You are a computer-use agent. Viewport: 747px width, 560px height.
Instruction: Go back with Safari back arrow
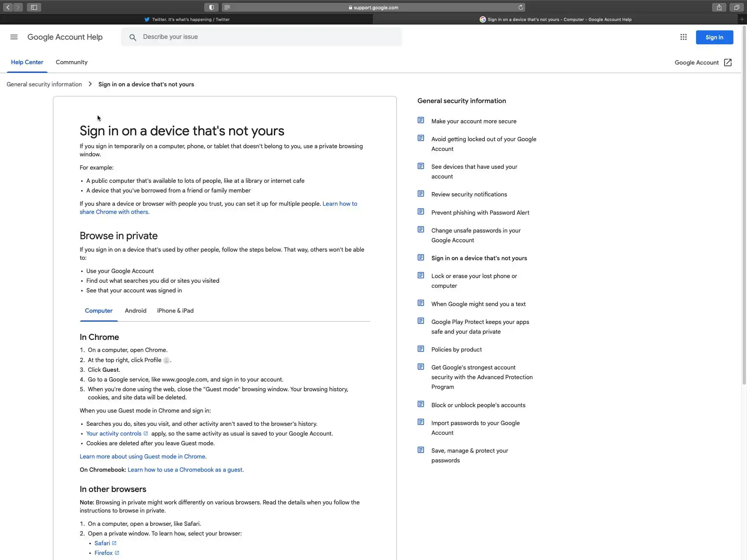[8, 7]
